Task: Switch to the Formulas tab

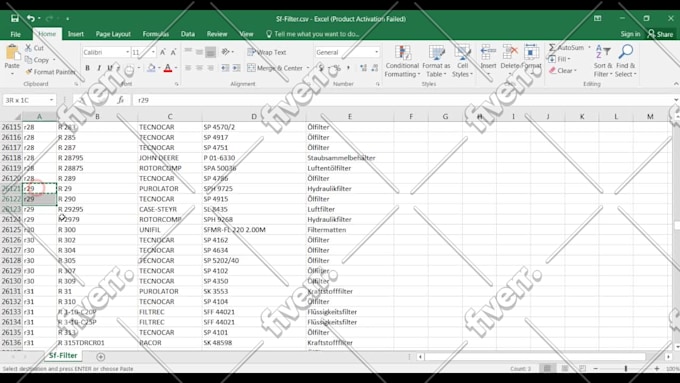Action: click(156, 34)
